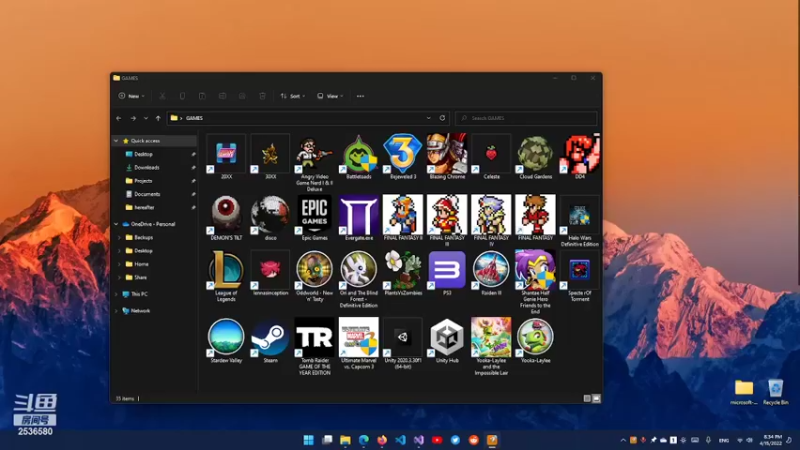The image size is (800, 450).
Task: Collapse the Quick access tree node
Action: pos(116,141)
